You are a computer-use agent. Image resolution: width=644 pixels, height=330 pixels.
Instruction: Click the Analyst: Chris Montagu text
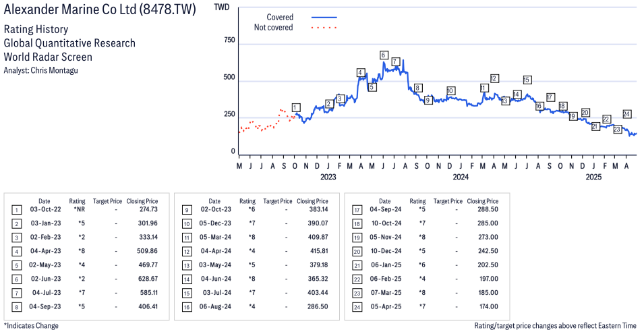40,70
